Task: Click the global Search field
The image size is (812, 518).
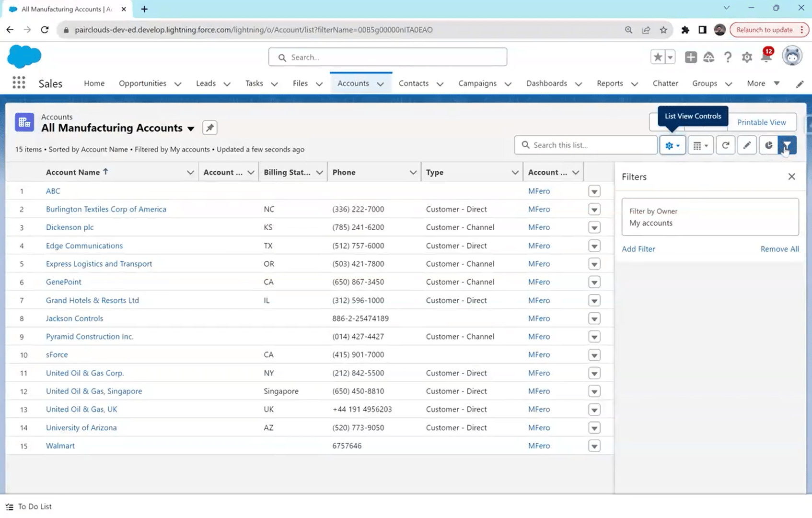Action: tap(388, 57)
